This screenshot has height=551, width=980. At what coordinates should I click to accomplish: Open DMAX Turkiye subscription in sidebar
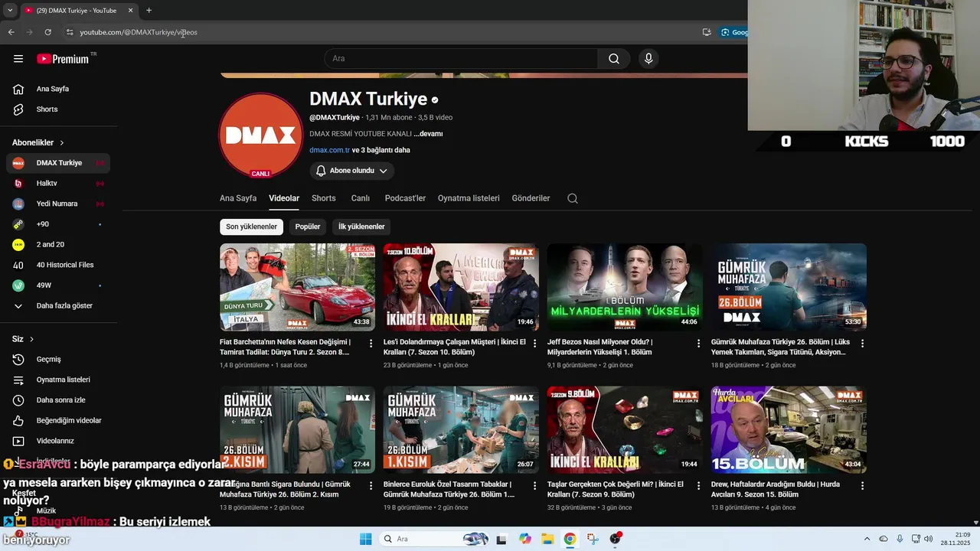click(x=58, y=163)
